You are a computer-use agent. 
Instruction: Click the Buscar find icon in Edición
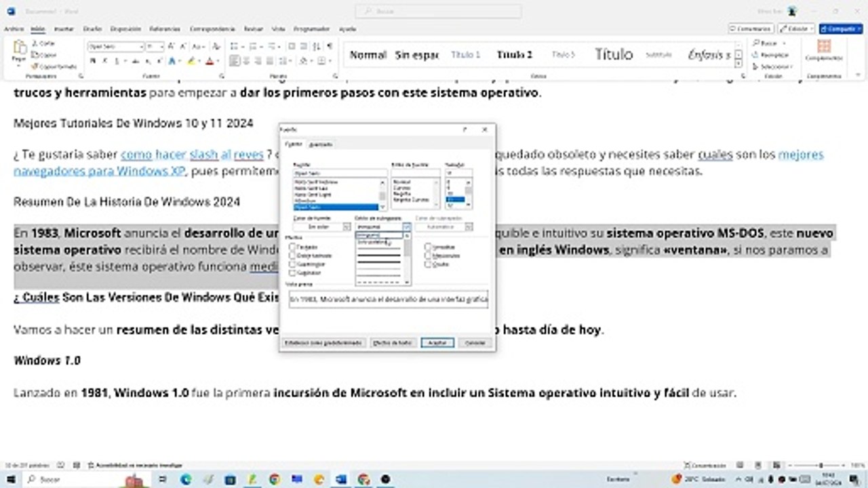(x=766, y=43)
